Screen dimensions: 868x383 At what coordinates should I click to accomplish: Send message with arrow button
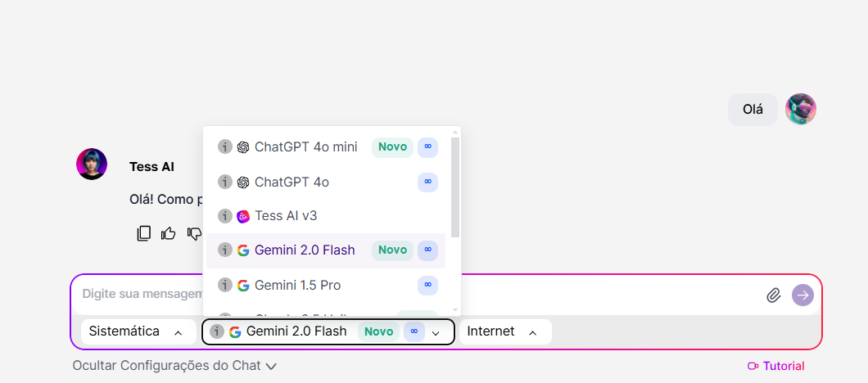click(802, 295)
